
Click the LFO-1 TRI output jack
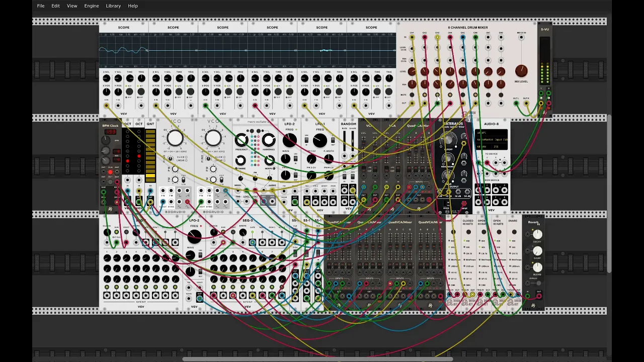click(x=315, y=202)
